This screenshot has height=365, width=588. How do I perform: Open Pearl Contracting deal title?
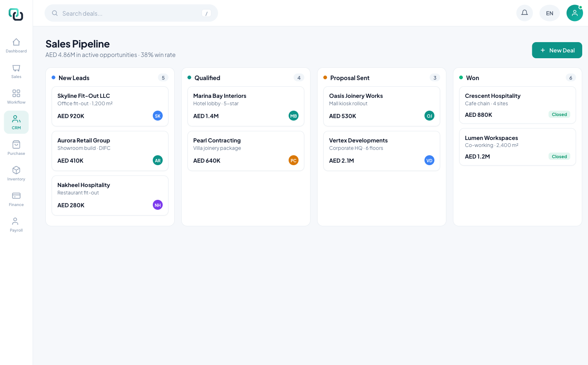click(x=217, y=140)
